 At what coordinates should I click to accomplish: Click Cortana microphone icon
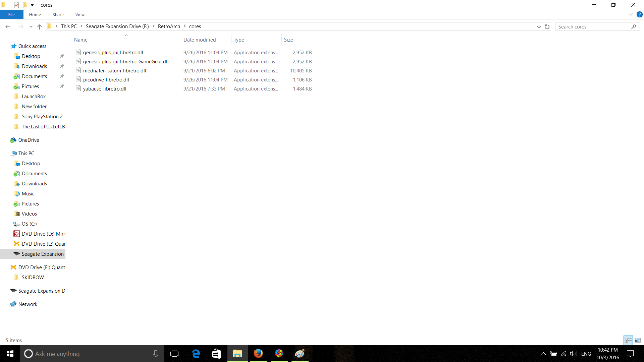pos(156,354)
